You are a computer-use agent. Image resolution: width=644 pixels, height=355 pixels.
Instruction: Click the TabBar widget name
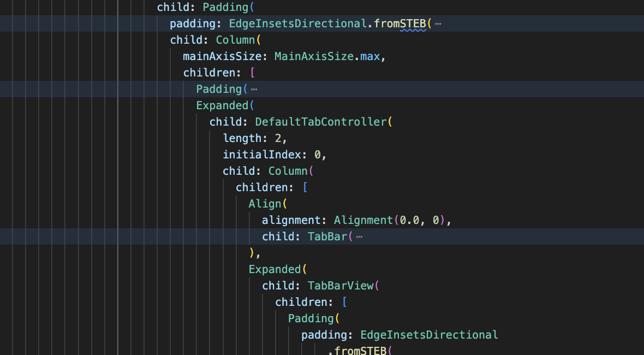pos(327,236)
